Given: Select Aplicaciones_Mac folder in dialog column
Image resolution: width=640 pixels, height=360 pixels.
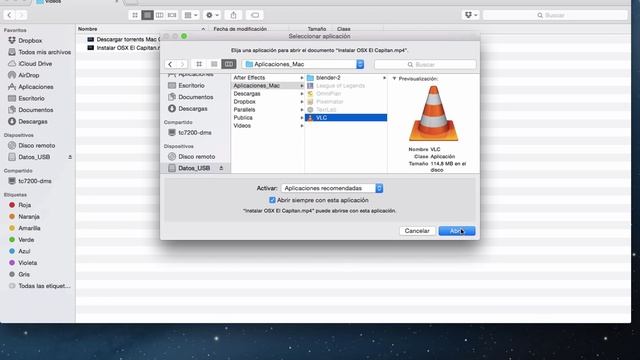Looking at the screenshot, I should pos(268,86).
